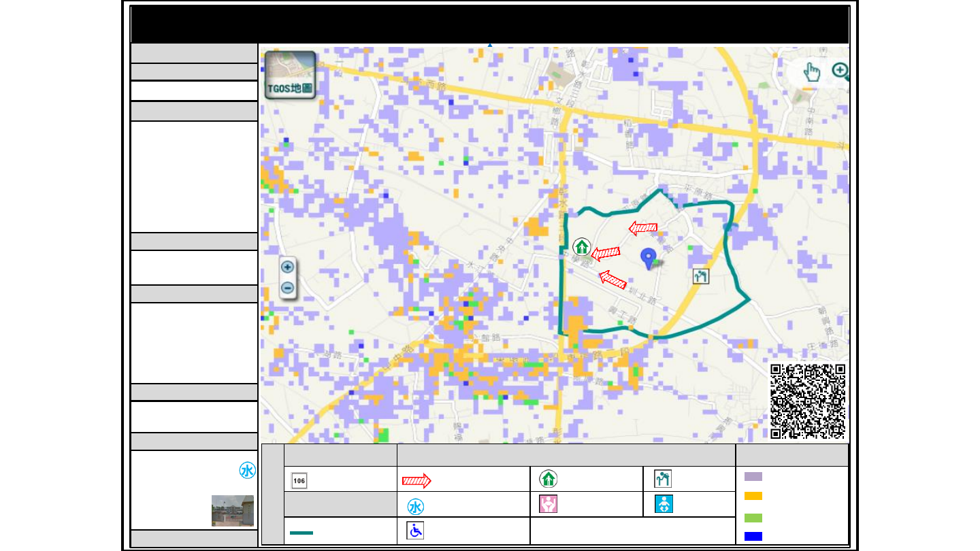Click the wheelchair accessibility legend icon
Screen dimensions: 980x551
(x=415, y=531)
